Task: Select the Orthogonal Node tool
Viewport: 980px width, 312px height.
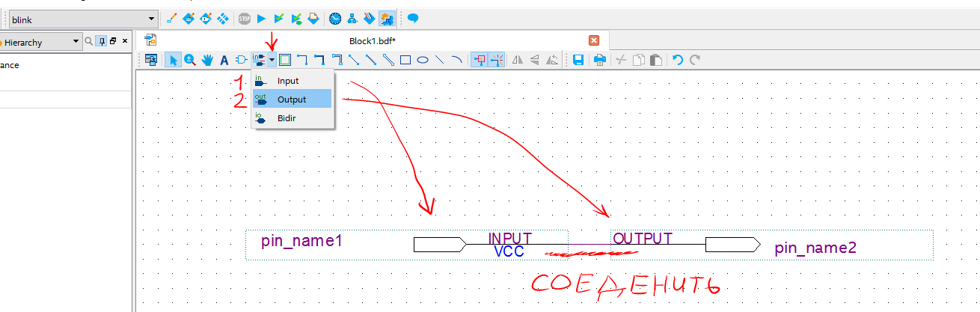Action: click(x=302, y=60)
